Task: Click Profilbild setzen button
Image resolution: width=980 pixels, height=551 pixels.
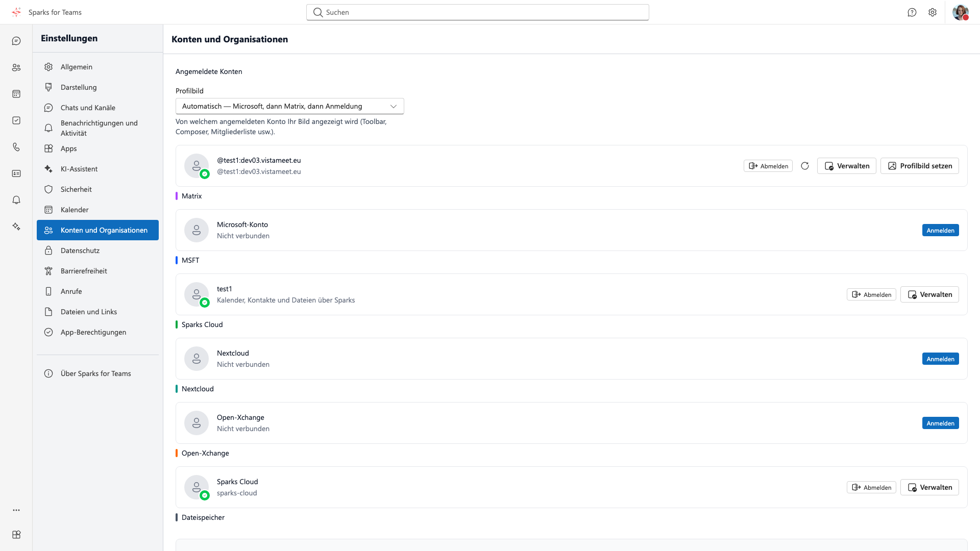Action: pyautogui.click(x=919, y=166)
